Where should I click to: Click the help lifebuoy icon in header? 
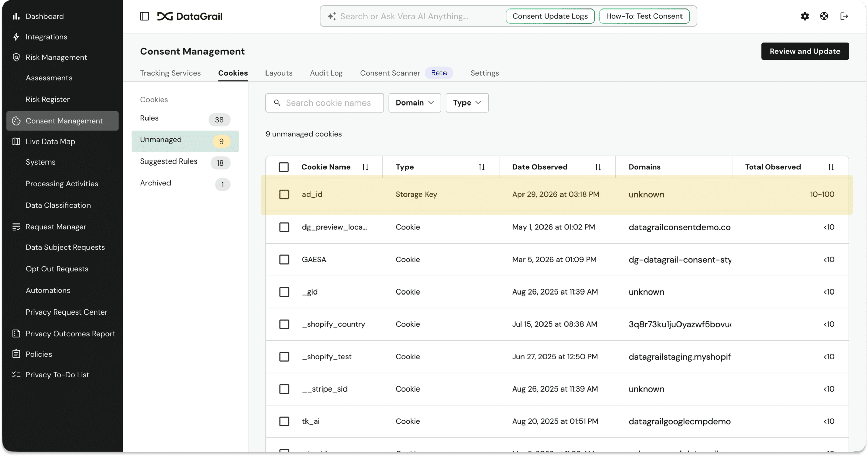(824, 16)
